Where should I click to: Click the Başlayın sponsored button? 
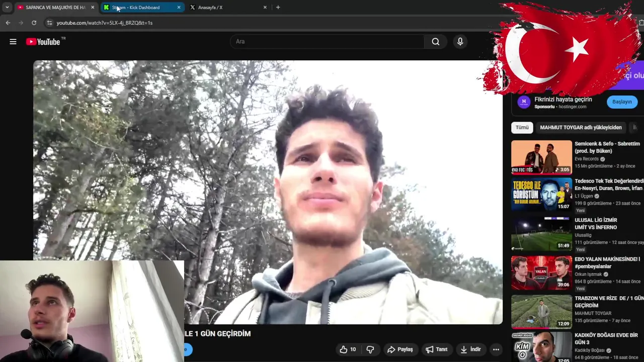click(x=622, y=102)
